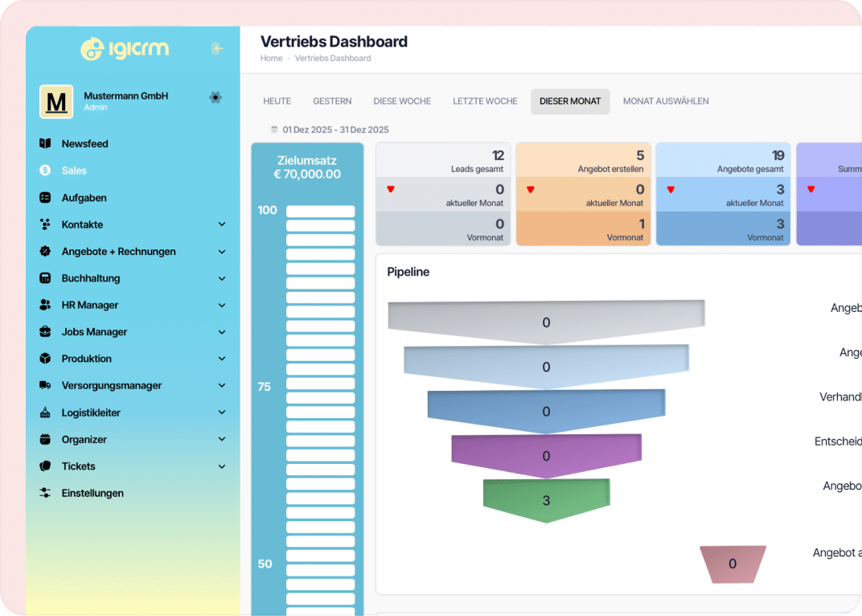Click the Newsfeed book icon

pyautogui.click(x=45, y=144)
